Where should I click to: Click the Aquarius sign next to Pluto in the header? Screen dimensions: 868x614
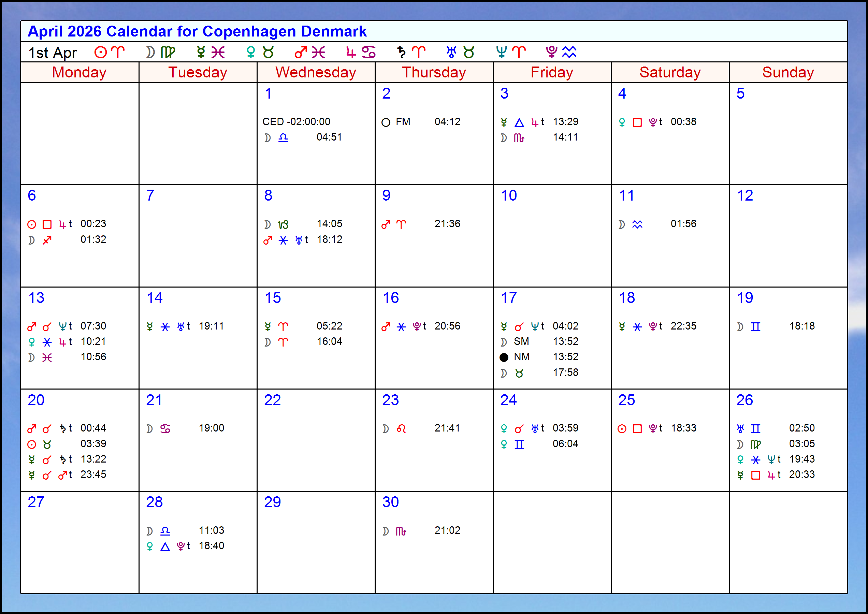click(569, 52)
